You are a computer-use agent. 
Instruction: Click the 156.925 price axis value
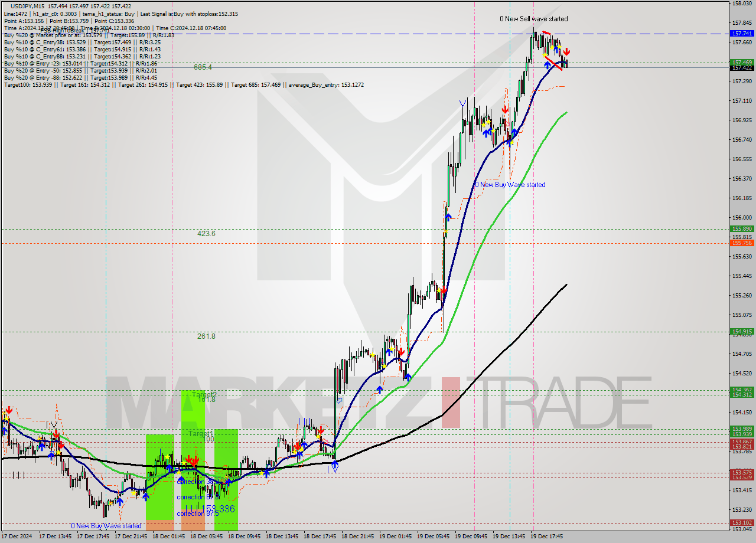click(x=741, y=120)
